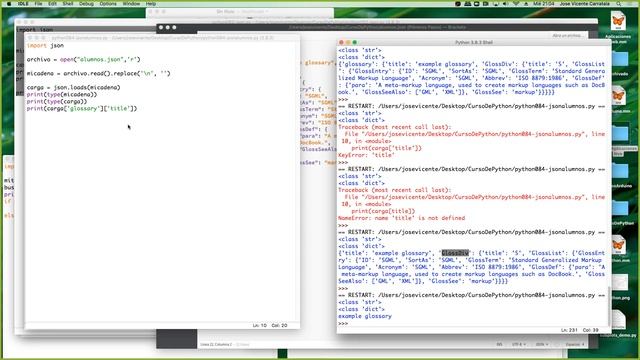Image resolution: width=640 pixels, height=360 pixels.
Task: Click the Shell status 'Ln: 231'
Action: pos(569,330)
